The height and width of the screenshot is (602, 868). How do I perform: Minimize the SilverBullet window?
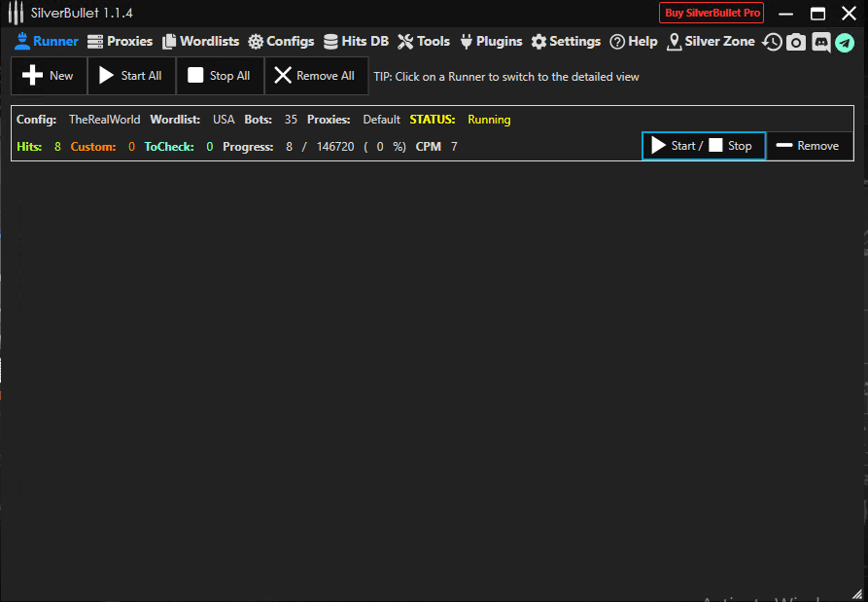(x=785, y=14)
